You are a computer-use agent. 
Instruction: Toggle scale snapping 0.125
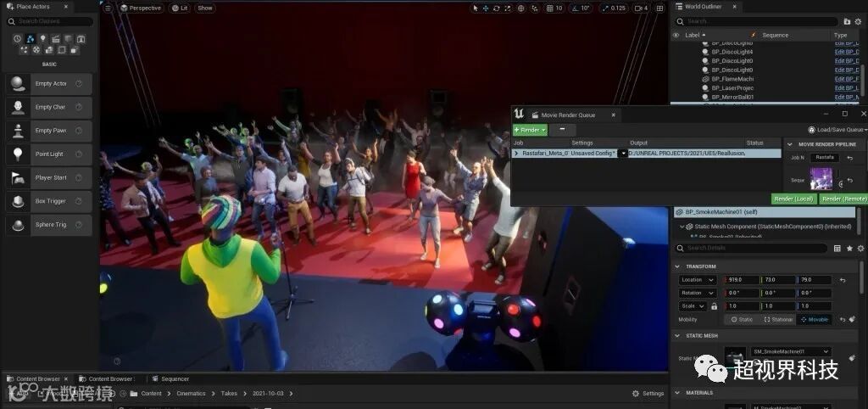[x=614, y=8]
